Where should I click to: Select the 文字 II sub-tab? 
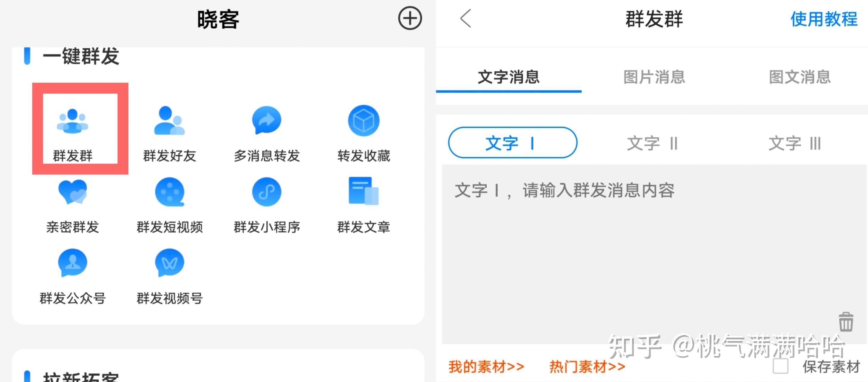tap(652, 143)
